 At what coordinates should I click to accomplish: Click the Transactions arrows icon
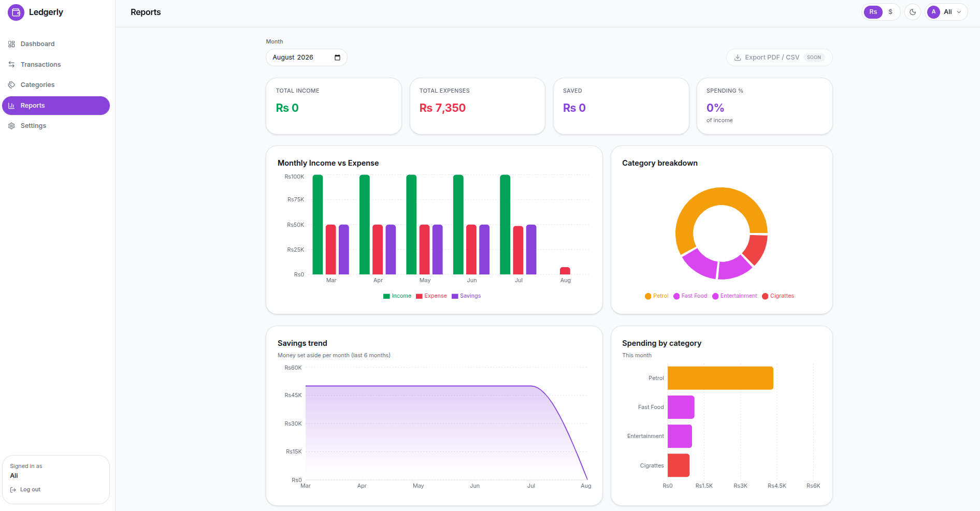click(11, 64)
